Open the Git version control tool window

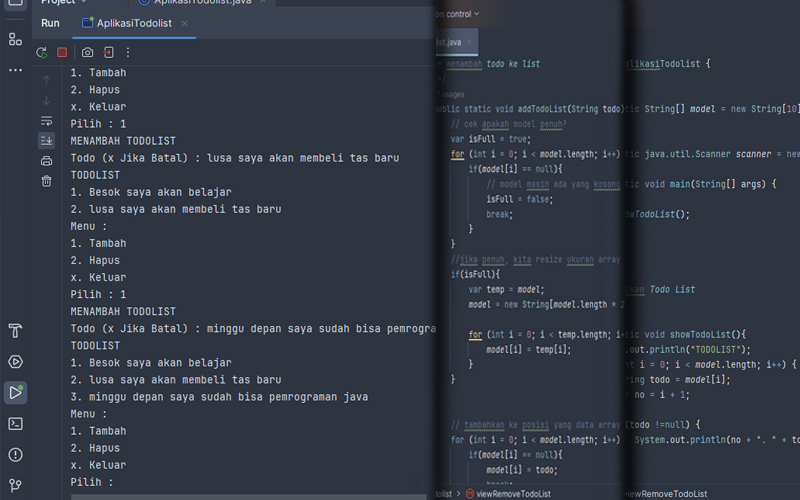click(15, 485)
